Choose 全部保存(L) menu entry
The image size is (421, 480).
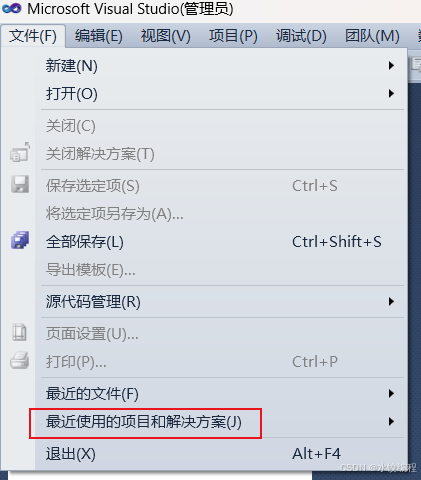coord(221,242)
